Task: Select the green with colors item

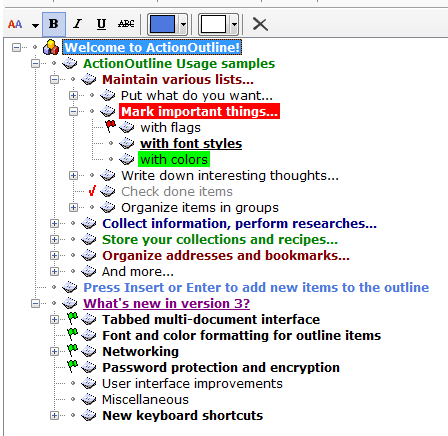Action: coord(174,159)
